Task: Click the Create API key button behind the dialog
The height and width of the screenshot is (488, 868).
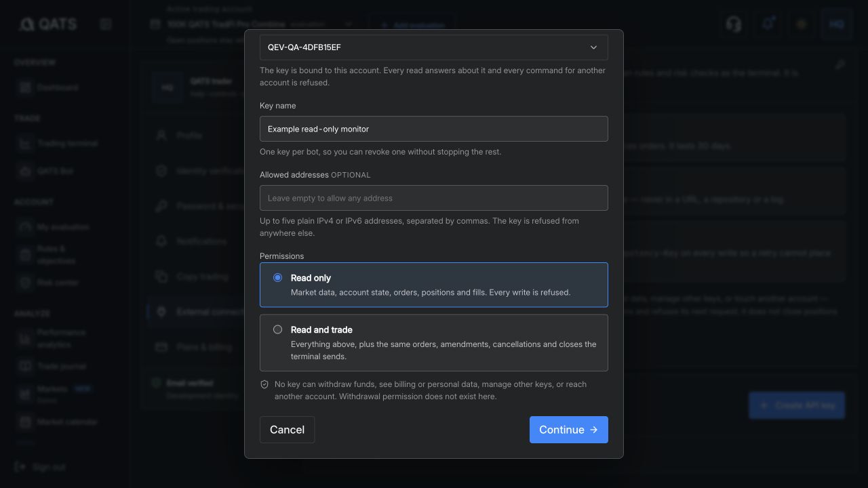Action: 797,405
